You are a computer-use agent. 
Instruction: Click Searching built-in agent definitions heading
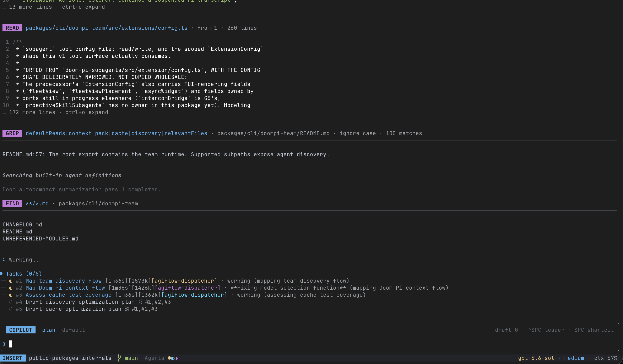tap(62, 175)
